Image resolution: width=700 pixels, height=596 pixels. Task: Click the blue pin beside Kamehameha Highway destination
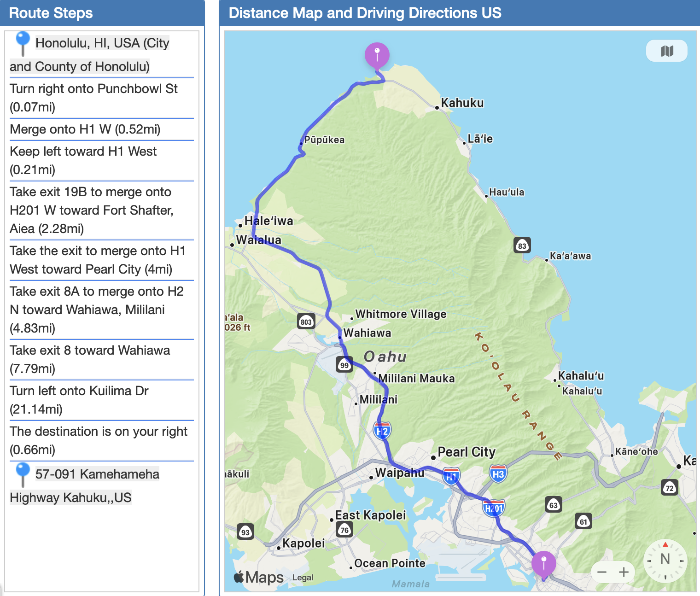(23, 474)
